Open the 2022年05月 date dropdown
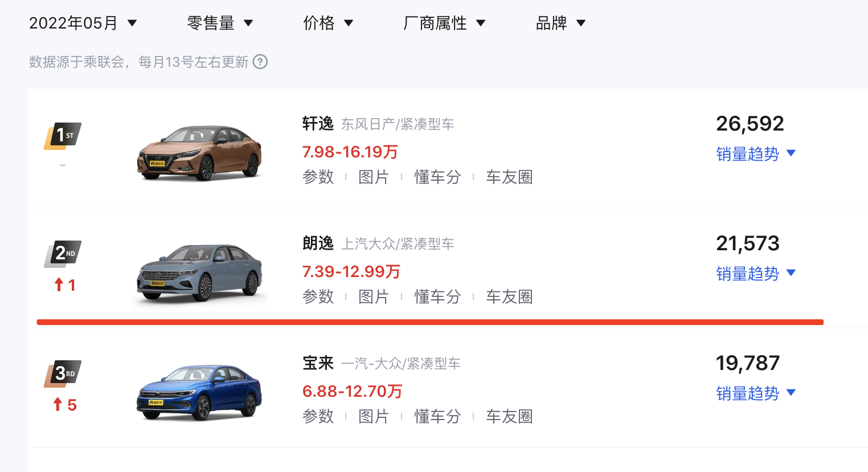Screen dimensions: 868x472 83,23
